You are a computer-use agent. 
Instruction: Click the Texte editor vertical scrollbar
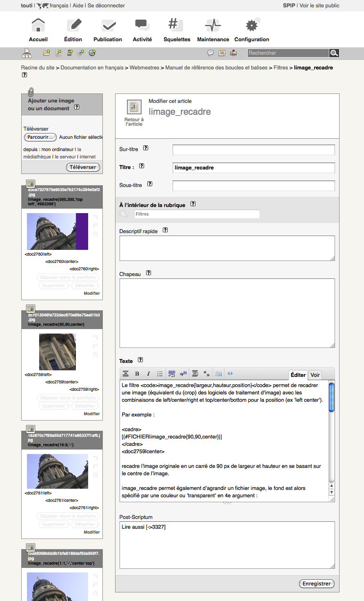pyautogui.click(x=331, y=437)
